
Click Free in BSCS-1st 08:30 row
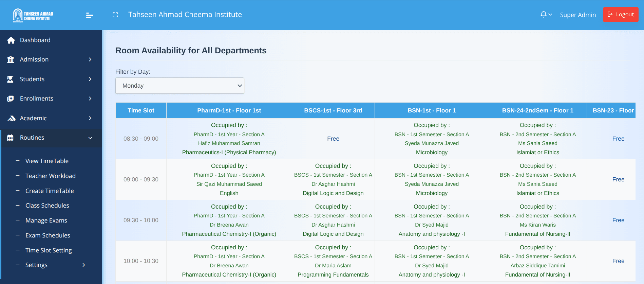(x=333, y=139)
